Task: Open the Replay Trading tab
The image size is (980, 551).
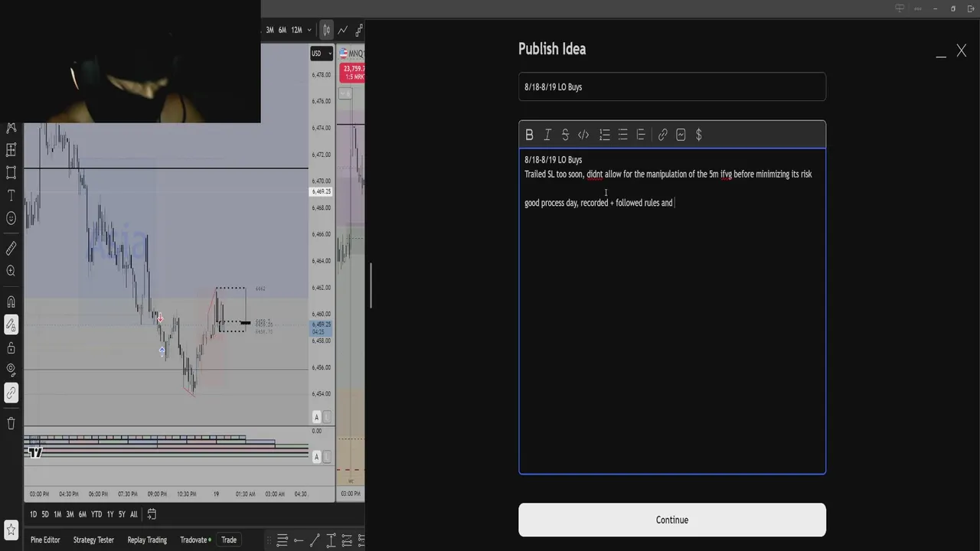Action: click(147, 540)
